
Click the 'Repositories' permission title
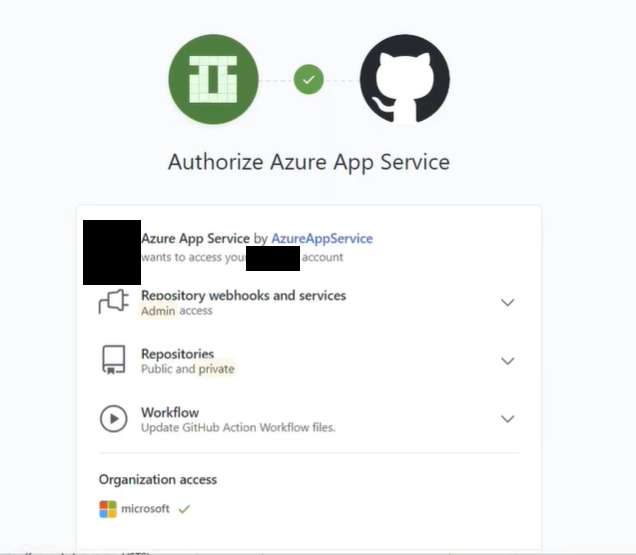177,354
